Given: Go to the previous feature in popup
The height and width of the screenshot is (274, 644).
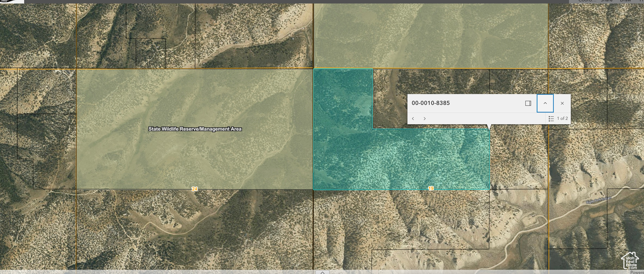Looking at the screenshot, I should point(413,119).
